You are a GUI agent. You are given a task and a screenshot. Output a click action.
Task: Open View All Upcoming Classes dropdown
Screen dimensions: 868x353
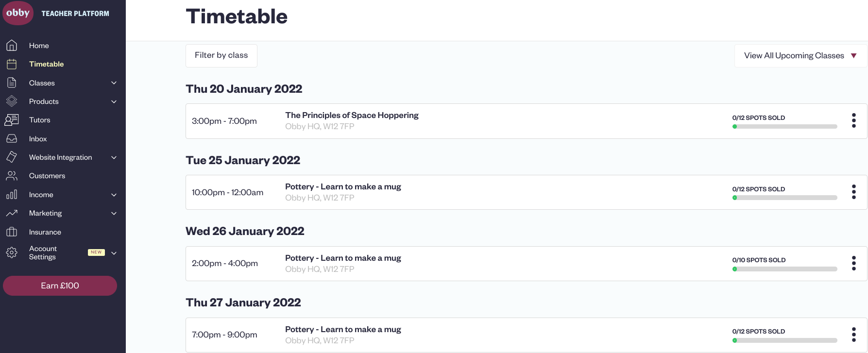(800, 56)
